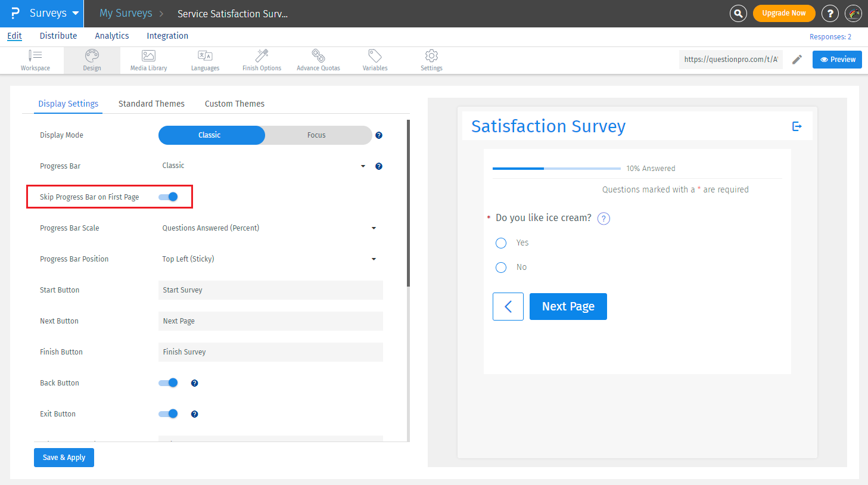868x485 pixels.
Task: Toggle off the Back Button option
Action: click(168, 383)
